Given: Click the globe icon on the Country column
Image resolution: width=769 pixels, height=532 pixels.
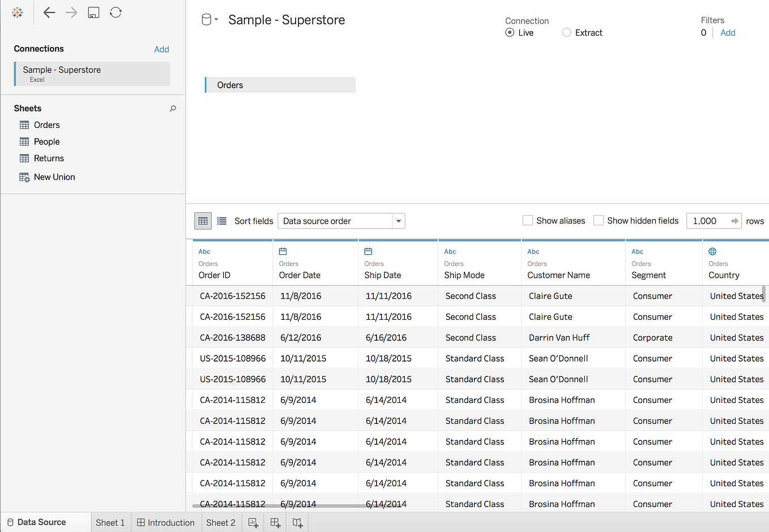Looking at the screenshot, I should (x=712, y=251).
